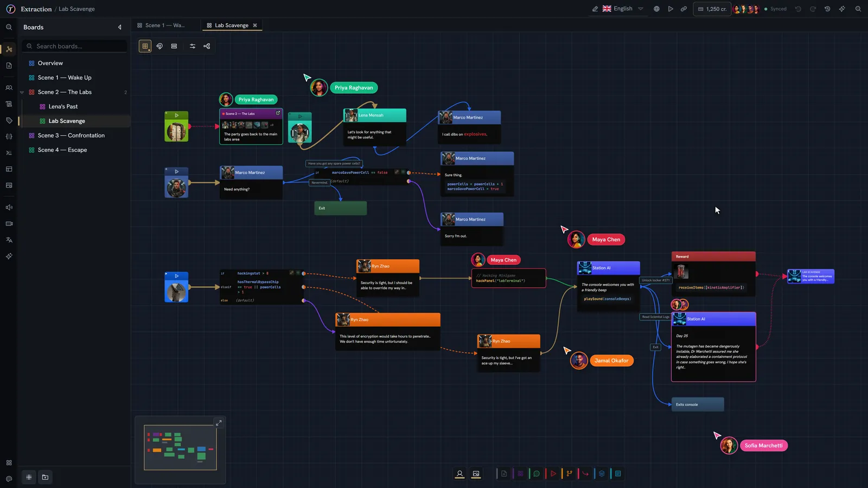The image size is (868, 488).
Task: Click the green Exit node
Action: pyautogui.click(x=341, y=208)
